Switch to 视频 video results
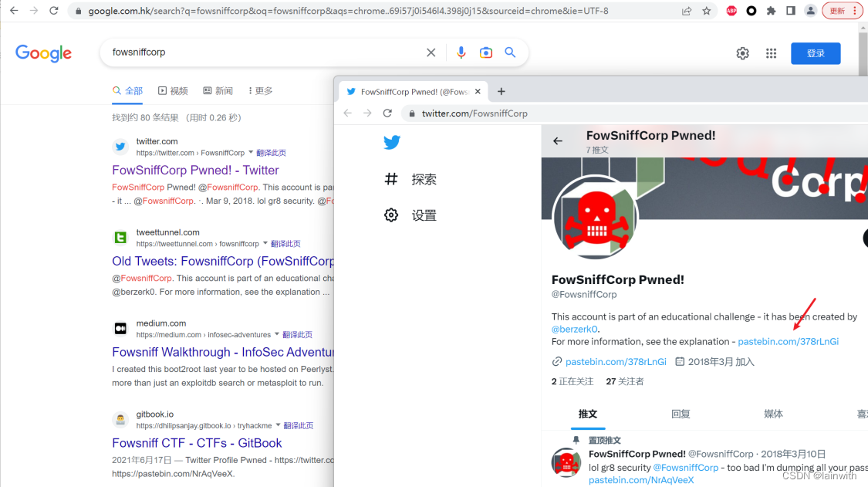Viewport: 868px width, 487px height. [x=173, y=91]
